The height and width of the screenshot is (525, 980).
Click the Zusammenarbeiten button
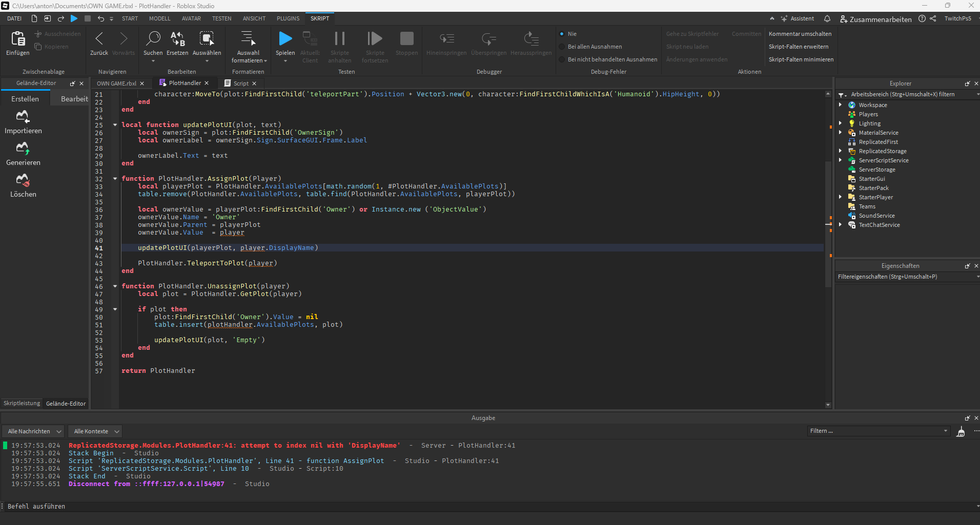tap(875, 19)
